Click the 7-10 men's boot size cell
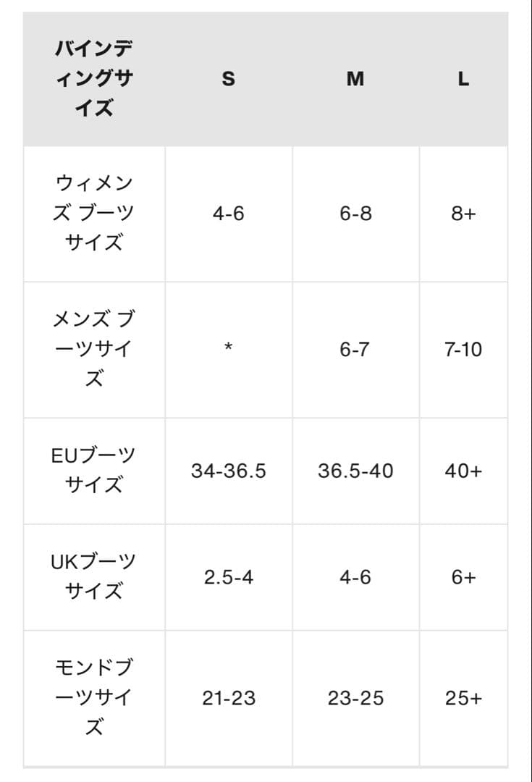This screenshot has width=532, height=782. coord(463,350)
